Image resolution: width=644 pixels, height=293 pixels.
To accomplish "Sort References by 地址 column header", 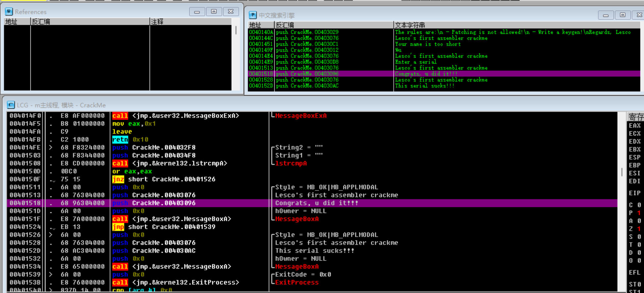I will (17, 21).
